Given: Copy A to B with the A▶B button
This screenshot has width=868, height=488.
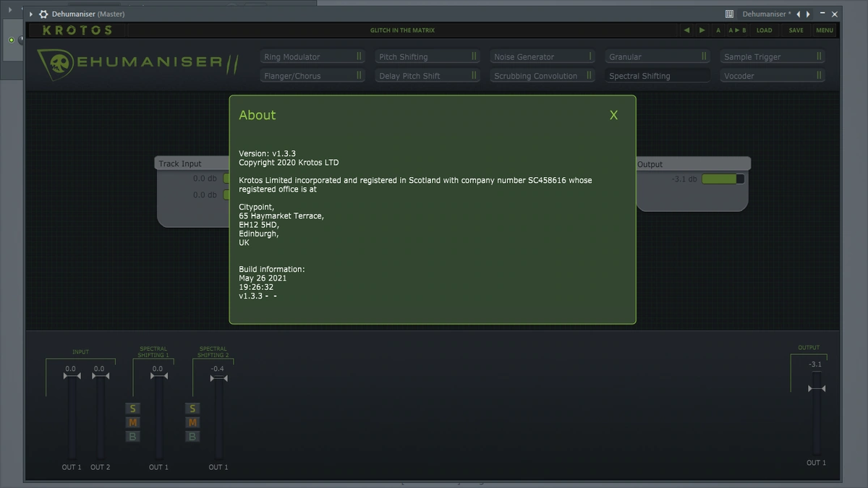Looking at the screenshot, I should [x=737, y=30].
